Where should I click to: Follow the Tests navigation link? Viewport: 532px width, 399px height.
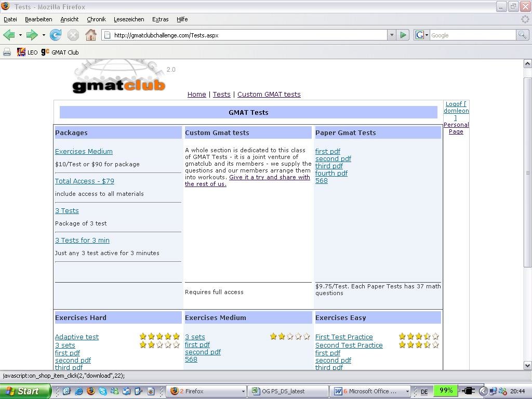point(221,95)
